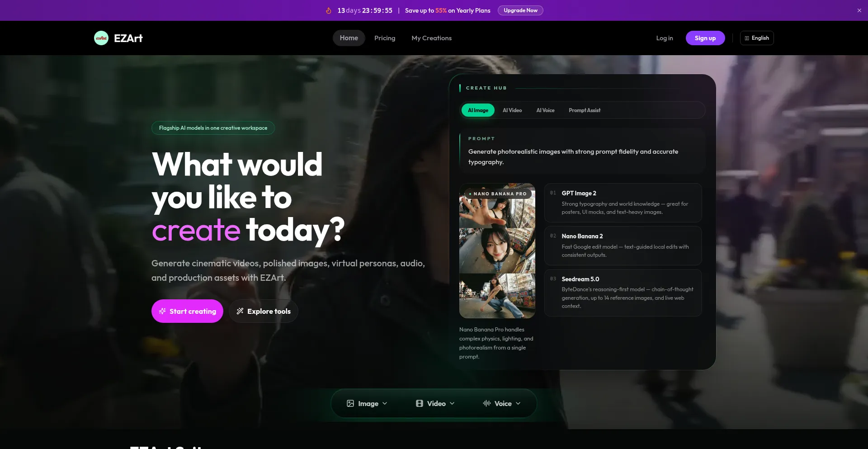This screenshot has width=868, height=449.
Task: Click the EZArt brand name text
Action: pyautogui.click(x=128, y=38)
